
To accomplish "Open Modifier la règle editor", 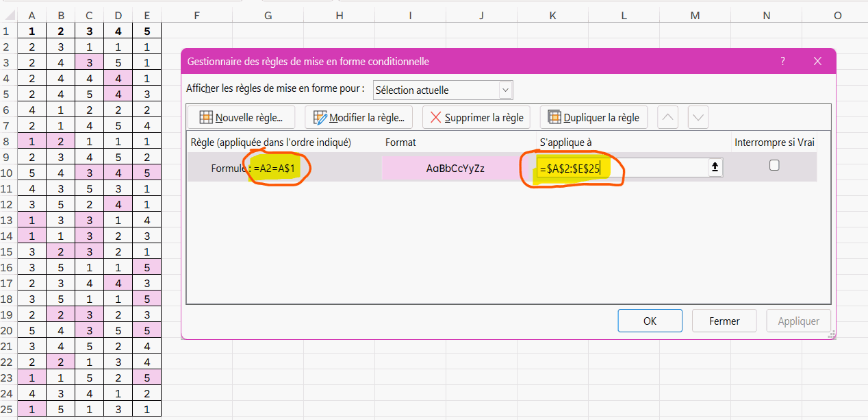I will tap(359, 118).
